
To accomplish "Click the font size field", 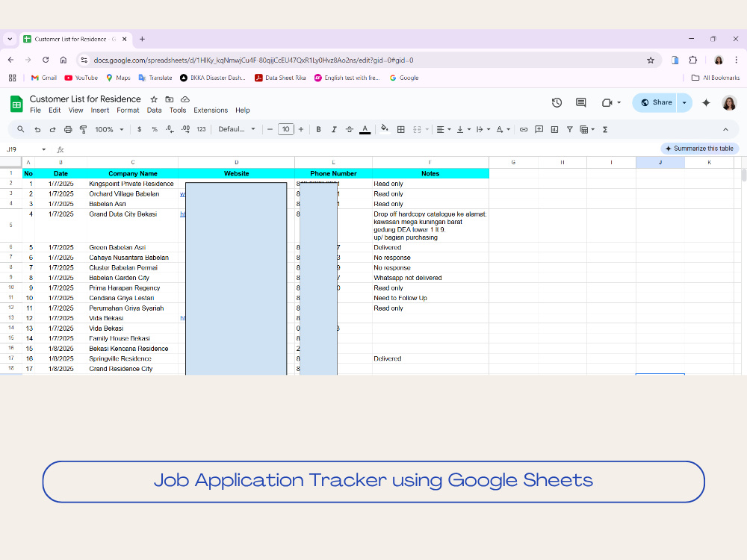I will pos(285,129).
